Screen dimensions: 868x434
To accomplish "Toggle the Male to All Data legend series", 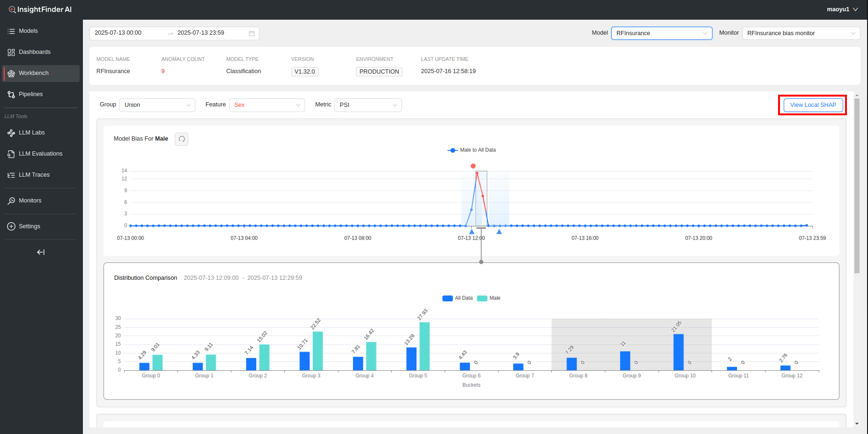I will tap(472, 150).
